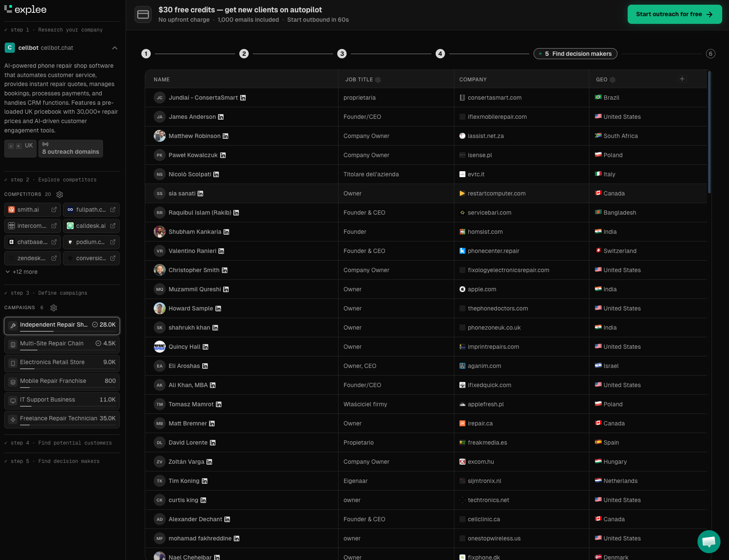Go to step 4 in progress bar
Screen dimensions: 729x560
pyautogui.click(x=440, y=54)
